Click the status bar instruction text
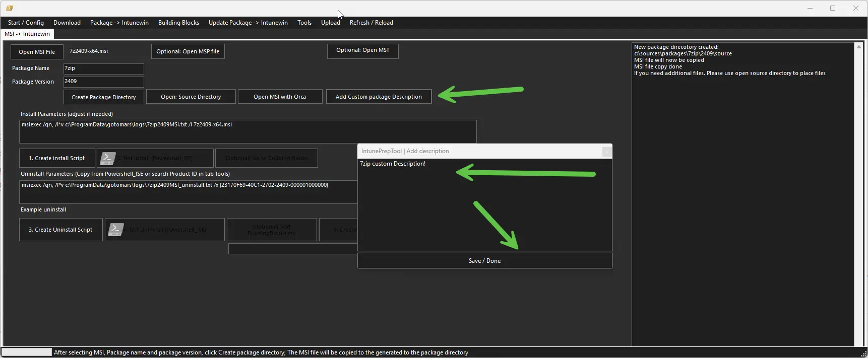The width and height of the screenshot is (868, 358). click(x=261, y=352)
